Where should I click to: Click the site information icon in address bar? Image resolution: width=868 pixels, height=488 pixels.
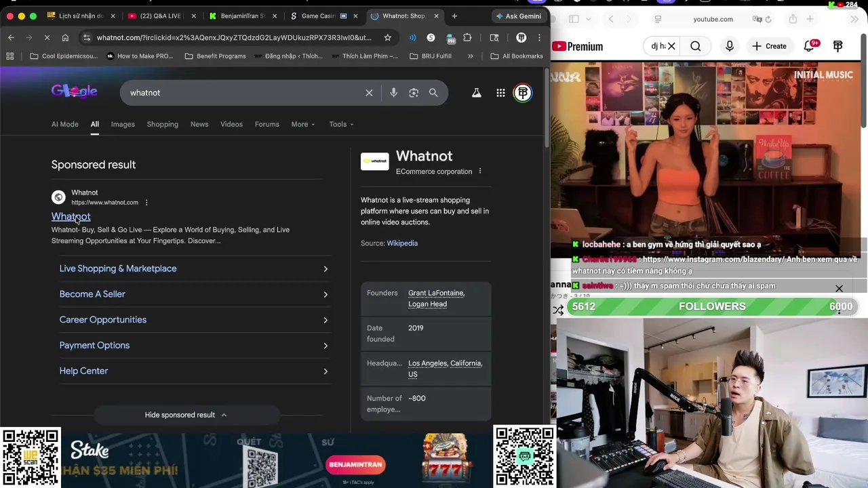pyautogui.click(x=86, y=37)
